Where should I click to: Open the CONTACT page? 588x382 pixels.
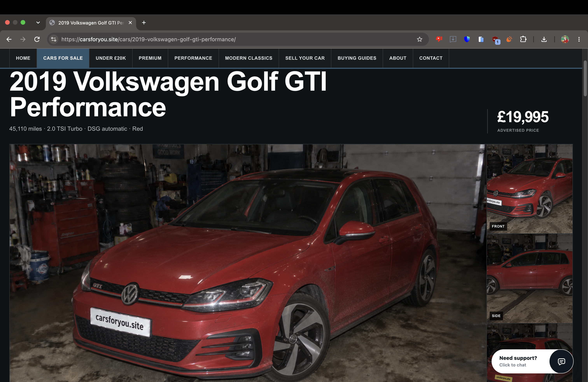point(431,58)
